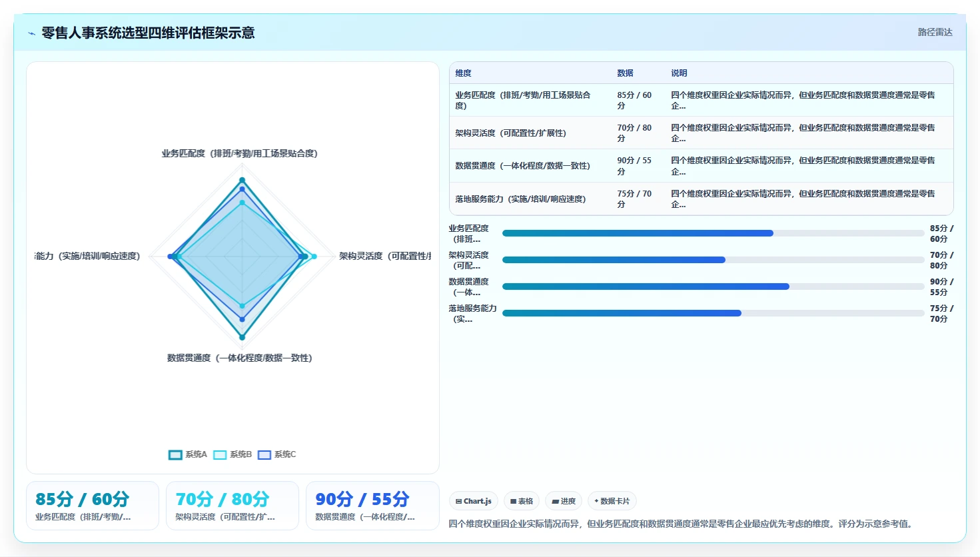Toggle 系统C legend swatch in radar chart
The image size is (980, 557).
point(264,454)
